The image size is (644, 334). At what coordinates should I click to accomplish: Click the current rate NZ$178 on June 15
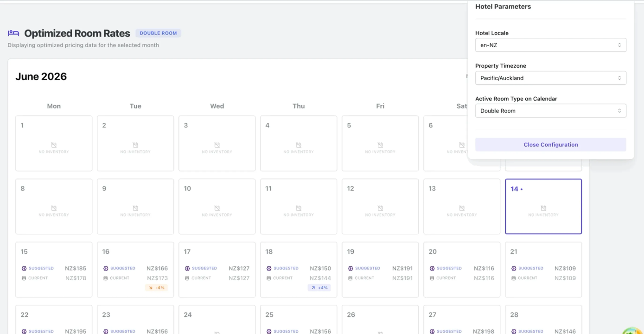76,278
